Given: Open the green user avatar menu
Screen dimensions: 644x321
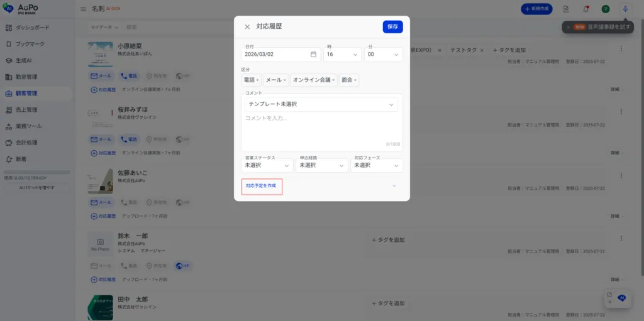Looking at the screenshot, I should pyautogui.click(x=606, y=9).
